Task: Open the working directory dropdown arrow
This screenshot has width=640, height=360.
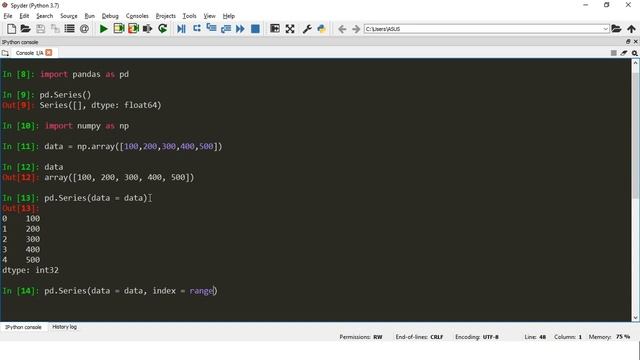Action: tap(606, 29)
